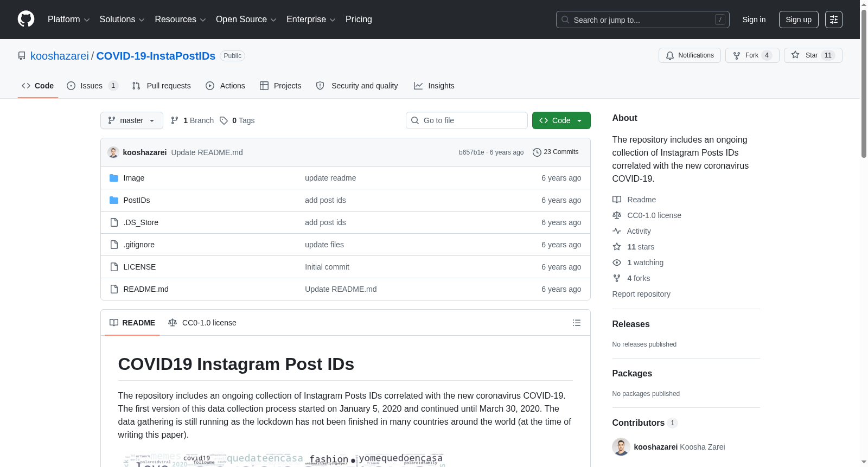Click the Sign up button
Image resolution: width=868 pixels, height=467 pixels.
[799, 20]
